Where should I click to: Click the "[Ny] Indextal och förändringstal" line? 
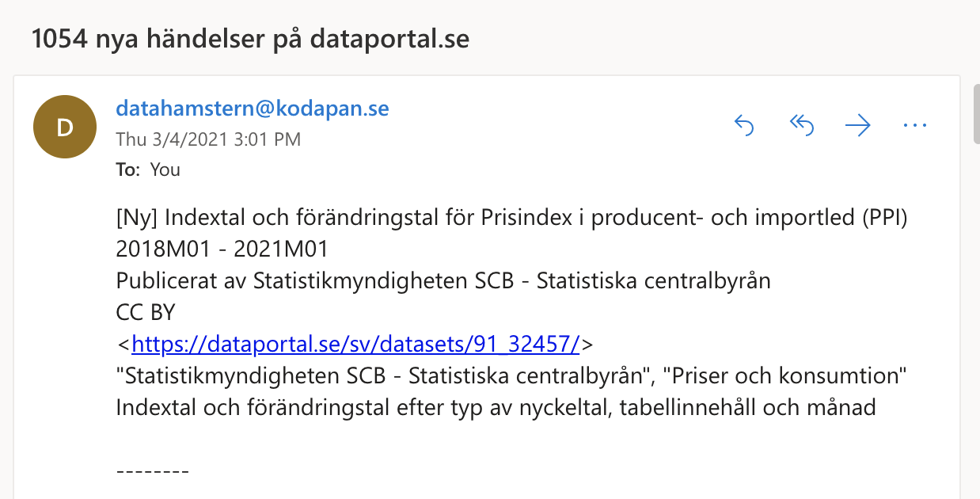pyautogui.click(x=511, y=218)
